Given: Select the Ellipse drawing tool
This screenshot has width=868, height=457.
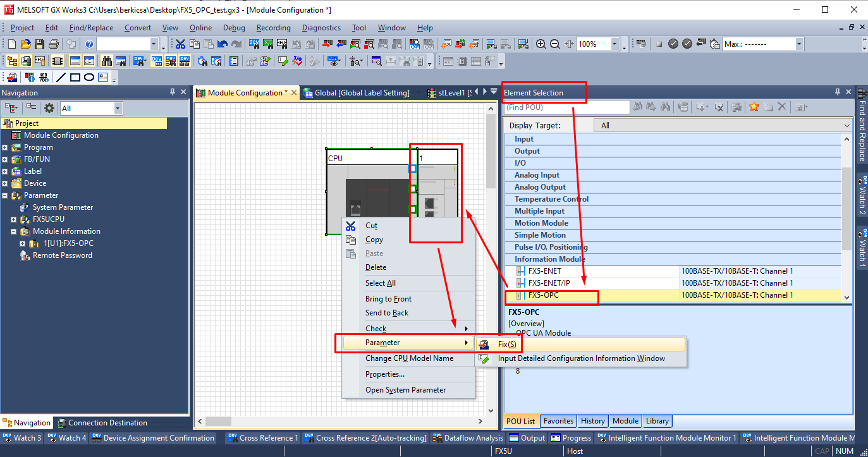Looking at the screenshot, I should pyautogui.click(x=89, y=78).
